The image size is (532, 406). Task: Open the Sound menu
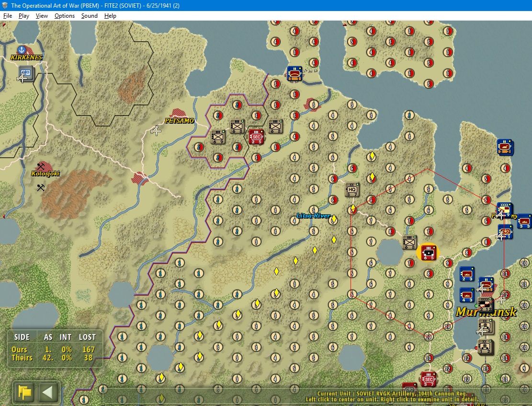(89, 16)
